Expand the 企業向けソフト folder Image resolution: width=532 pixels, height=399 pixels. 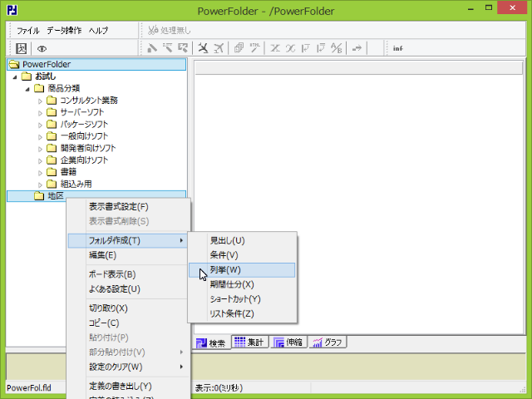[40, 160]
